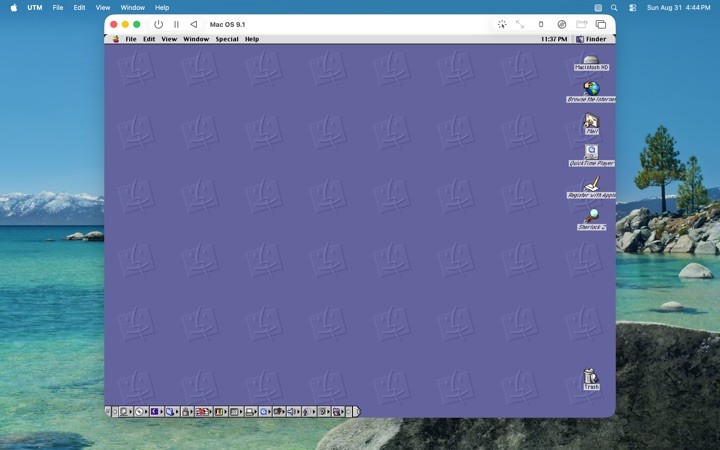Open File menu in macOS menu bar
720x450 pixels.
click(x=58, y=7)
